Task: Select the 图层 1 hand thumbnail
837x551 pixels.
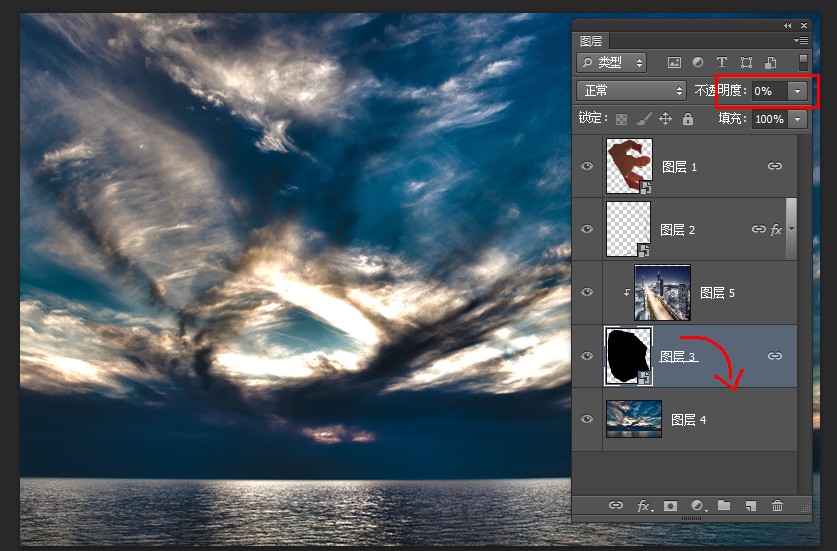Action: [629, 166]
